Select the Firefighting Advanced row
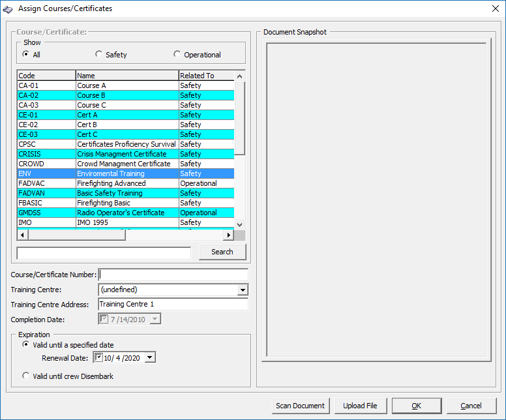Image resolution: width=506 pixels, height=420 pixels. coord(126,183)
